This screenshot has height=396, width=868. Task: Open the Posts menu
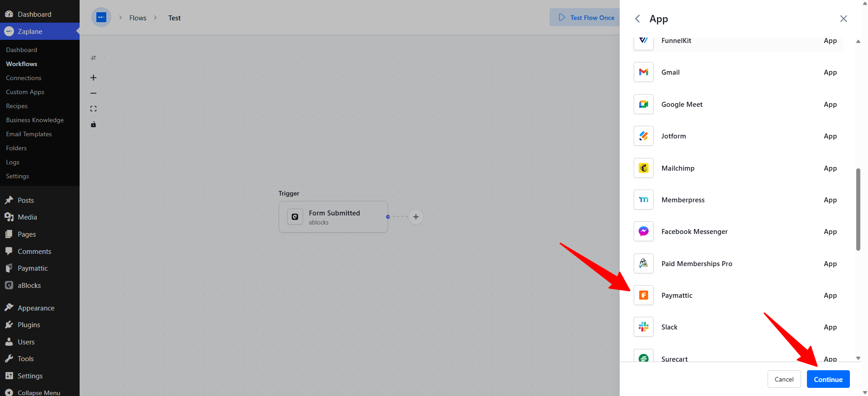[40, 200]
